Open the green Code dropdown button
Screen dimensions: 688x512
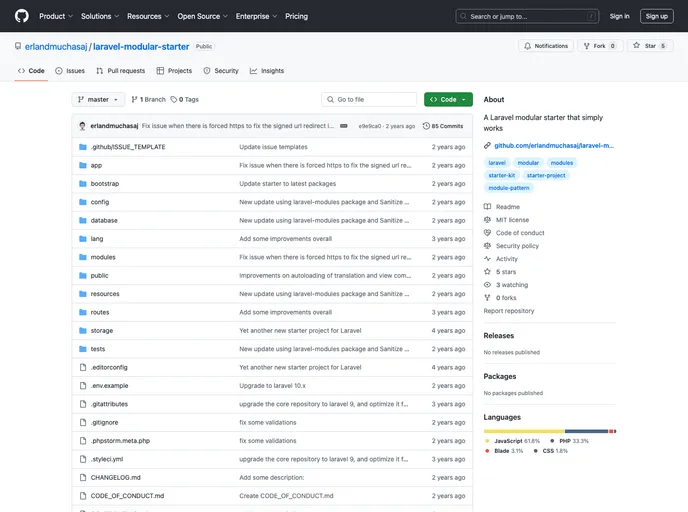pyautogui.click(x=448, y=100)
